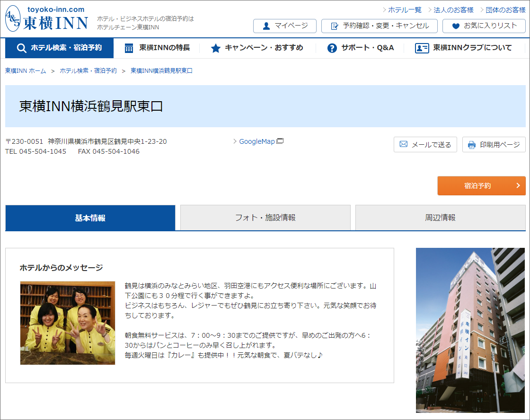Click the arrow on the orange 宿泊予約 button
530x420 pixels.
518,185
